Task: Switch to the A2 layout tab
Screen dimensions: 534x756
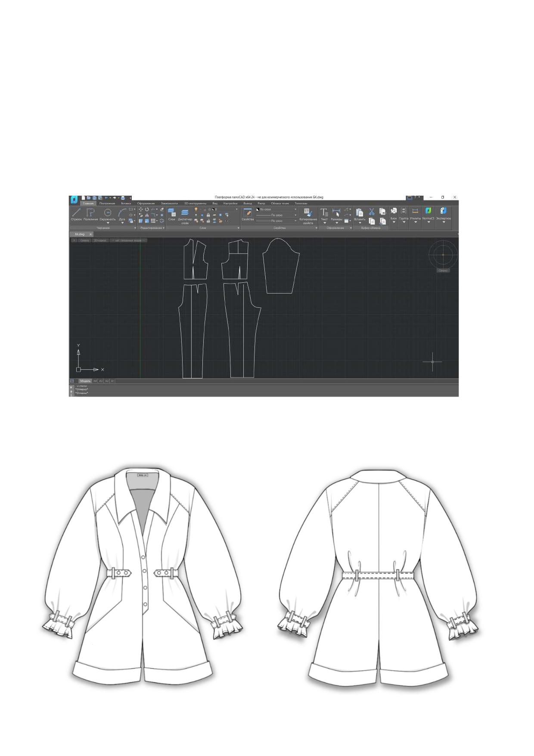Action: (x=107, y=381)
